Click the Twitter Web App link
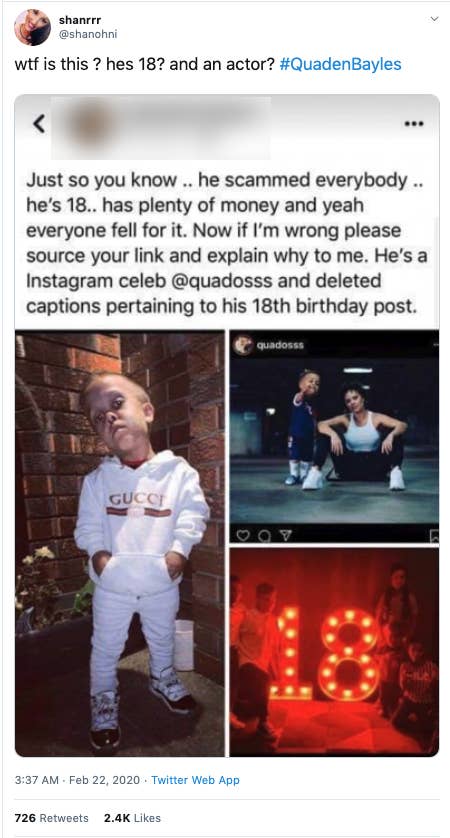This screenshot has height=838, width=450. tap(196, 780)
